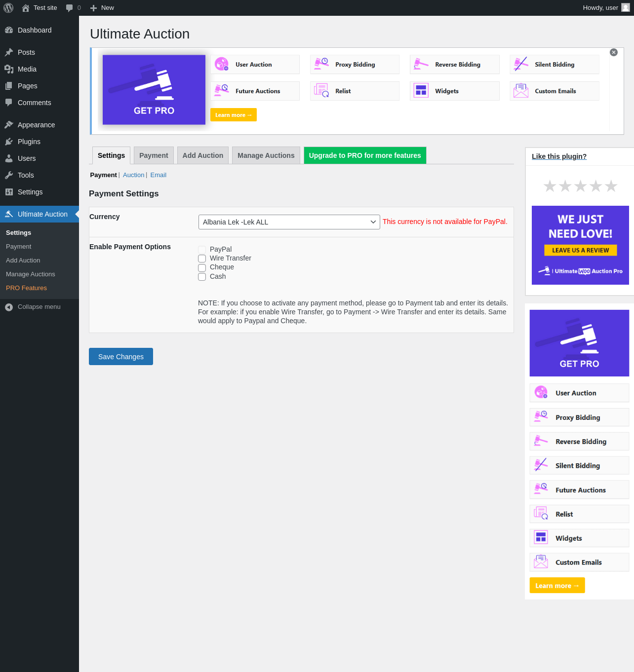Toggle the PayPal payment checkbox
Viewport: 634px width, 672px height.
click(x=202, y=250)
